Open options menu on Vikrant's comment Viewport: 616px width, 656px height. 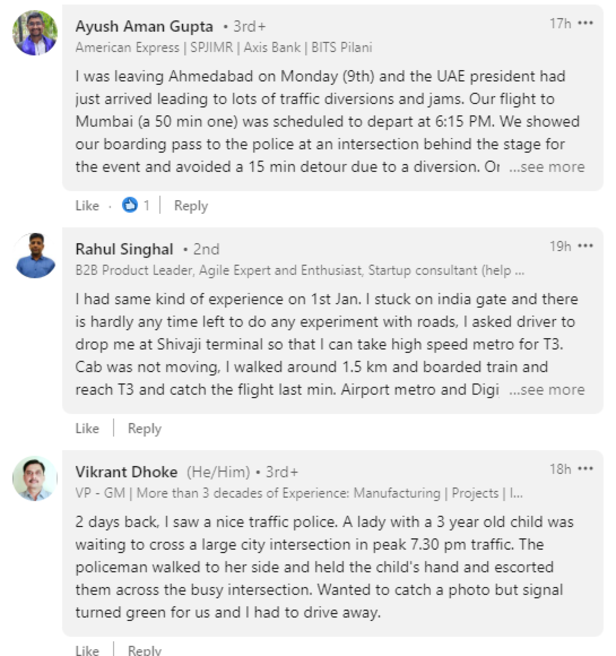585,470
